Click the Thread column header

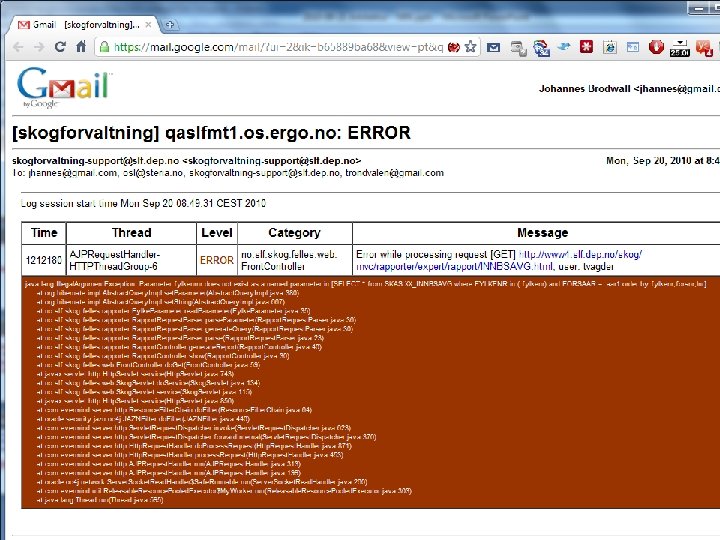[131, 233]
